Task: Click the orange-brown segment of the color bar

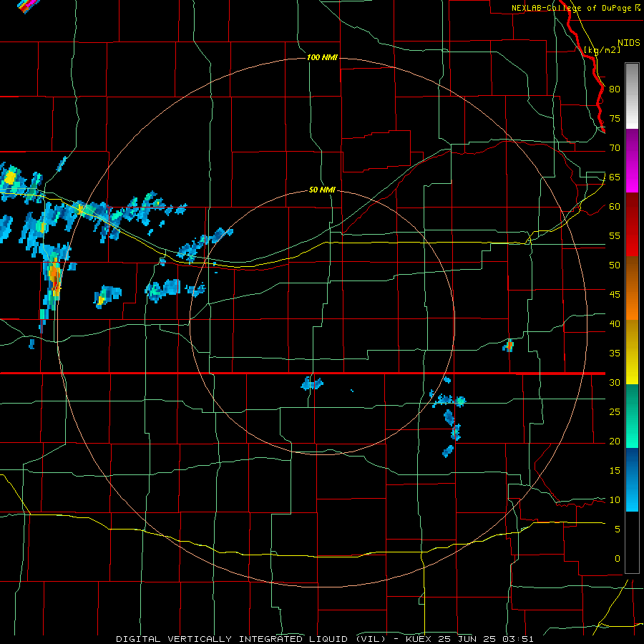Action: pyautogui.click(x=632, y=288)
